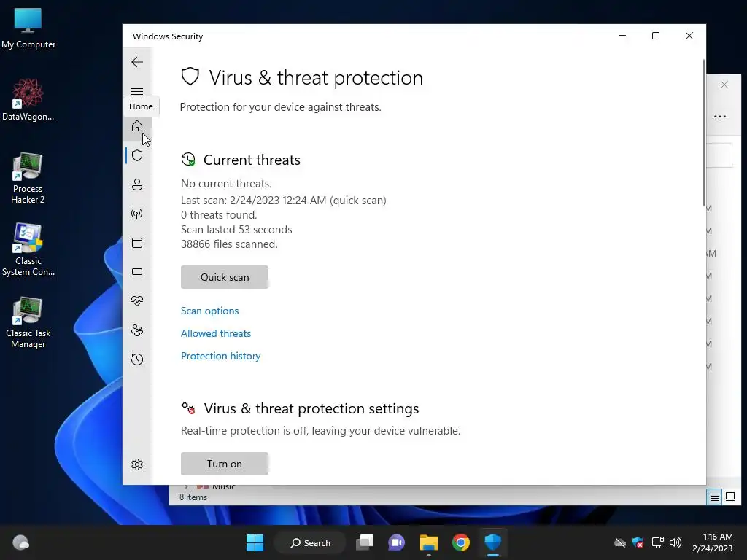Open the Firewall & network protection icon

click(x=137, y=214)
